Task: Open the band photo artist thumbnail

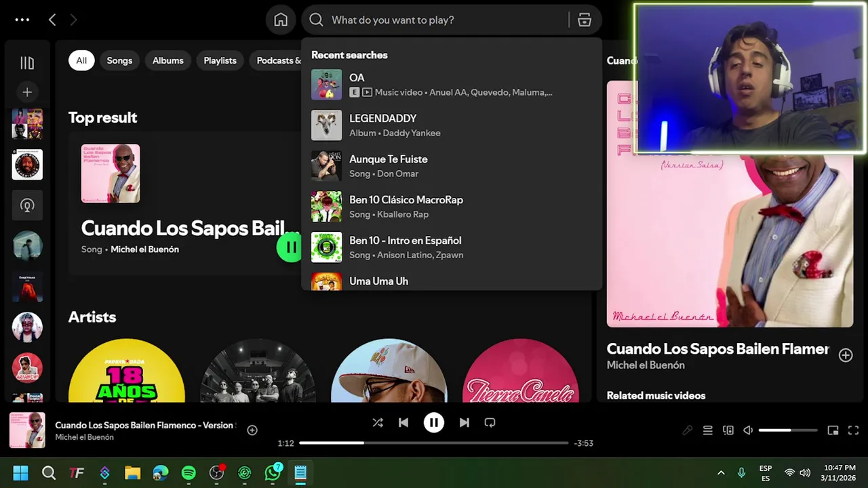Action: [x=258, y=371]
